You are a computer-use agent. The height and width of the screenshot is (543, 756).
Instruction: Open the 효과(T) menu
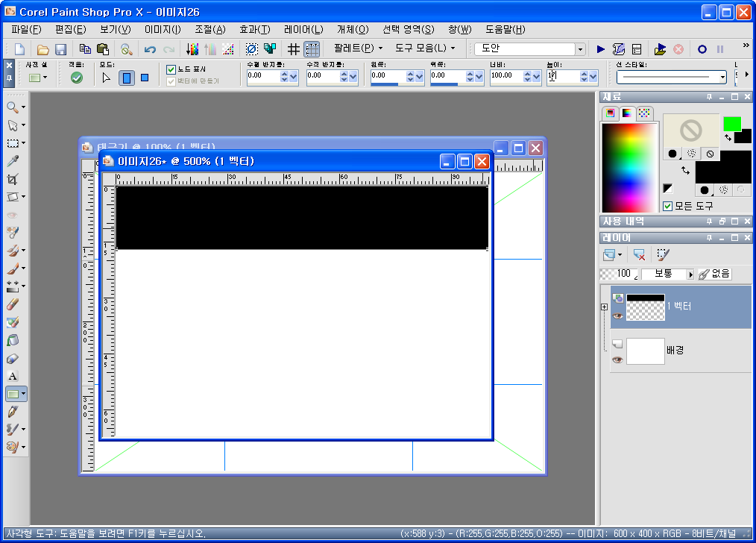click(254, 29)
